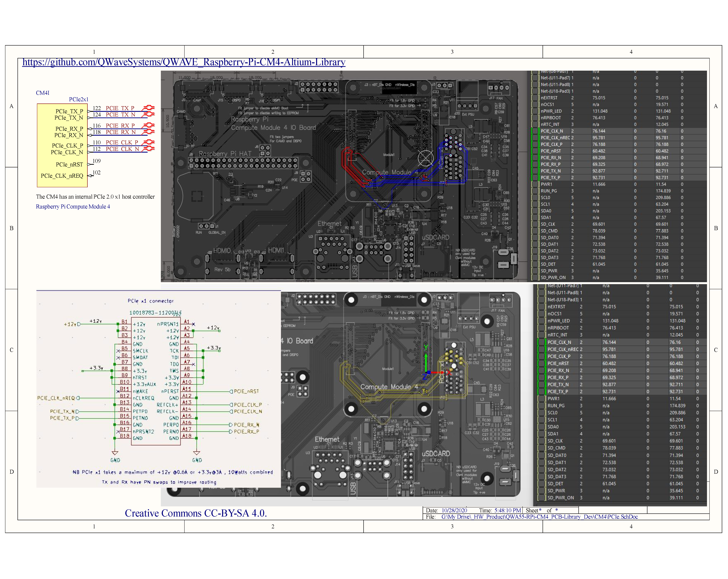Select the PCIE_CLK_P net label on pin 110
Viewport: 728px width, 579px height.
[x=122, y=142]
